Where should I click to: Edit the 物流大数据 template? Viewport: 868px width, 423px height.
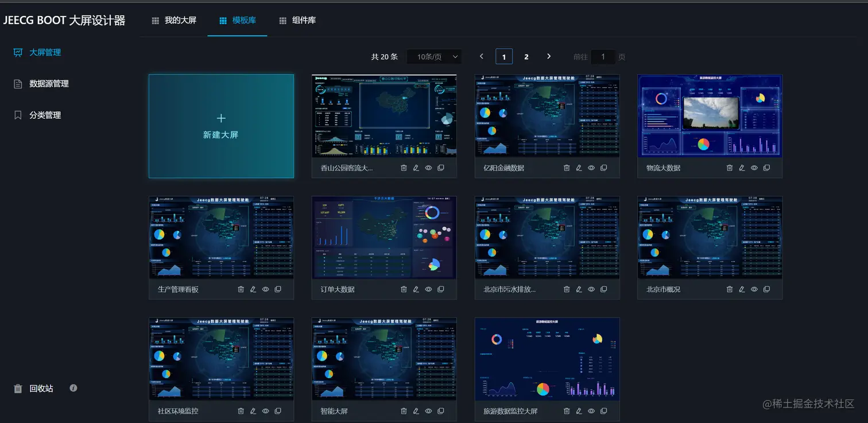coord(742,168)
